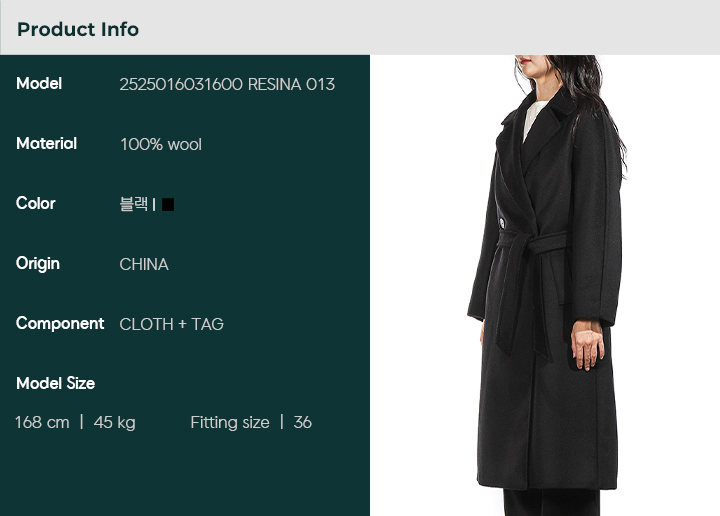Screen dimensions: 720x516
Task: Select the 100% wool text
Action: click(x=161, y=145)
